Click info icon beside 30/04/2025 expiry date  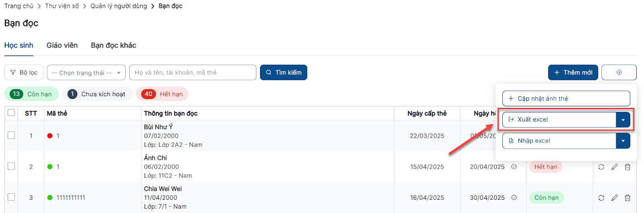coord(514,198)
